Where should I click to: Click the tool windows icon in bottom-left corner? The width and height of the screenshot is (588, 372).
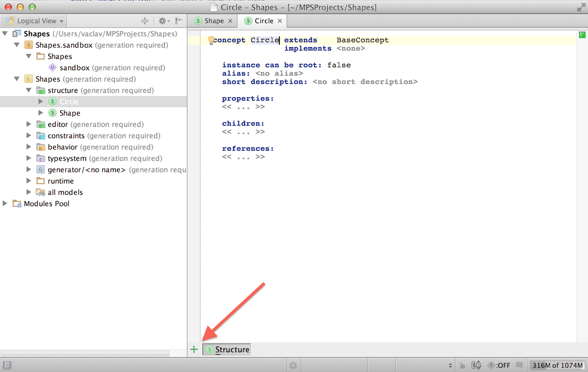point(7,365)
